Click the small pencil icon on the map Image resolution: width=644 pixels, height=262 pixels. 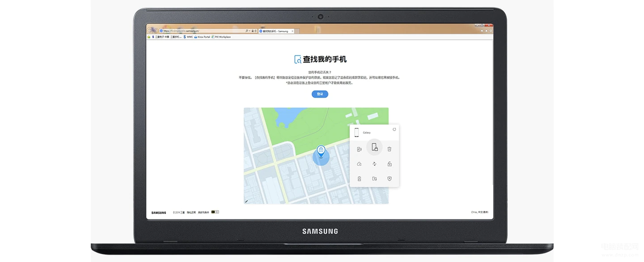click(x=246, y=201)
